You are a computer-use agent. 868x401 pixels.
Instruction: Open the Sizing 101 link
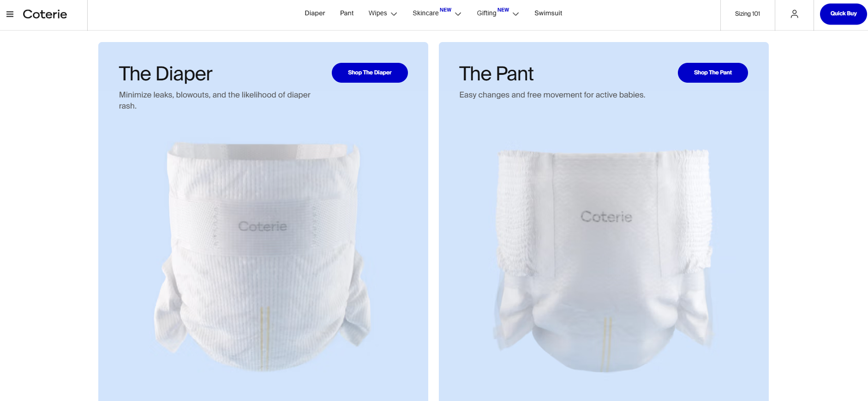[x=748, y=14]
